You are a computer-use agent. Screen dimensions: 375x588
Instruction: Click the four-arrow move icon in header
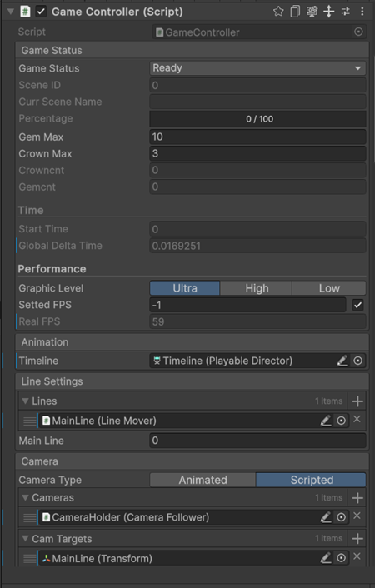click(x=329, y=12)
